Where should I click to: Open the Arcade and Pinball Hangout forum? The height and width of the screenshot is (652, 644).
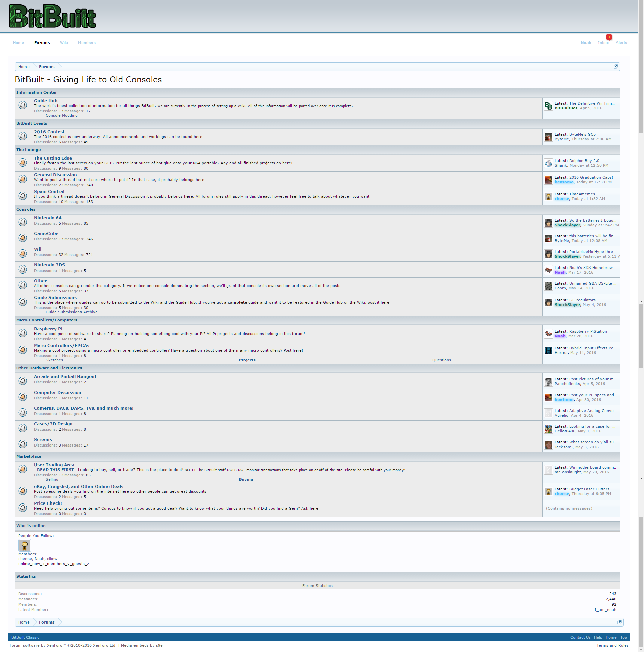(x=65, y=377)
